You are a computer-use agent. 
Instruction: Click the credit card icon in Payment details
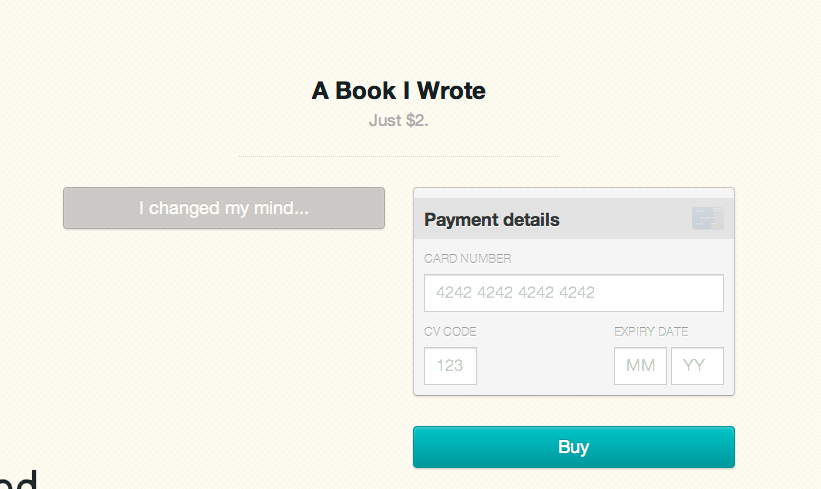click(x=707, y=218)
